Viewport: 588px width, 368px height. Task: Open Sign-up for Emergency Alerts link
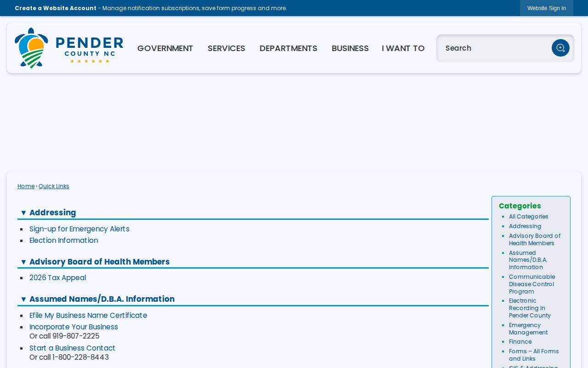point(79,229)
